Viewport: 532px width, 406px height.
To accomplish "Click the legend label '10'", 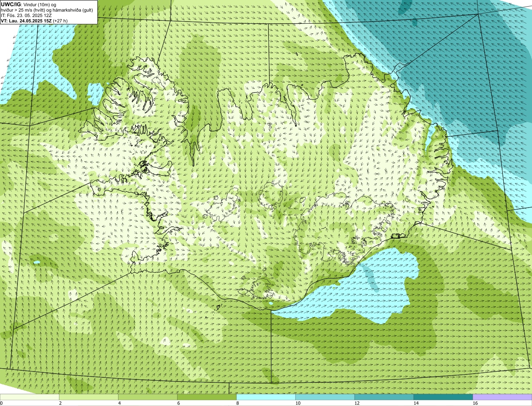I will click(x=298, y=403).
